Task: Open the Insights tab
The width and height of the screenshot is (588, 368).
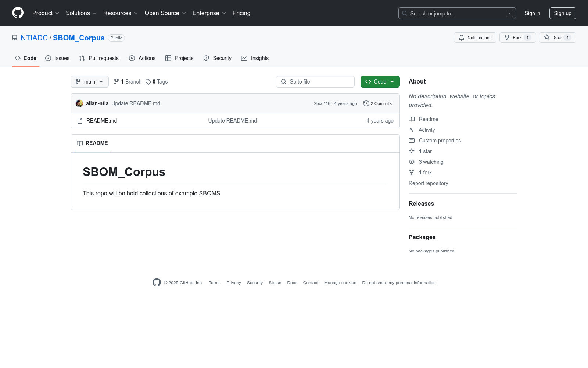Action: (255, 58)
